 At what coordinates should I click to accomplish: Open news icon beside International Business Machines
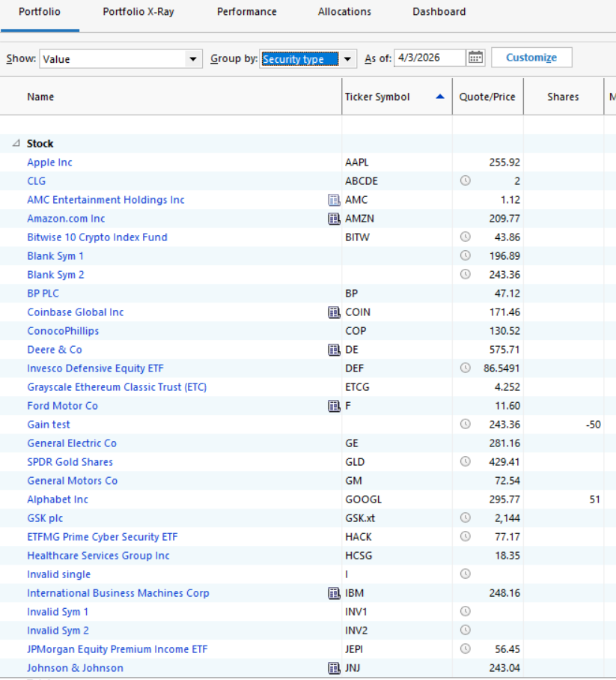pyautogui.click(x=334, y=593)
